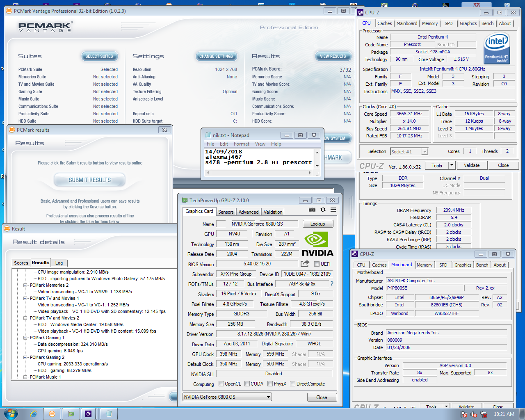Open the GPU selector dropdown NVIDIA GeForce 6800 GS
This screenshot has height=420, width=525.
[227, 397]
